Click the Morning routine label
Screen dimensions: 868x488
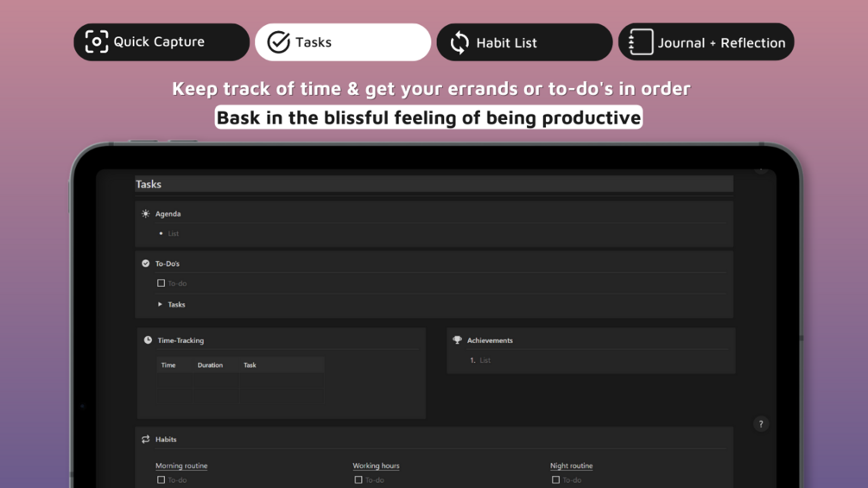click(181, 466)
